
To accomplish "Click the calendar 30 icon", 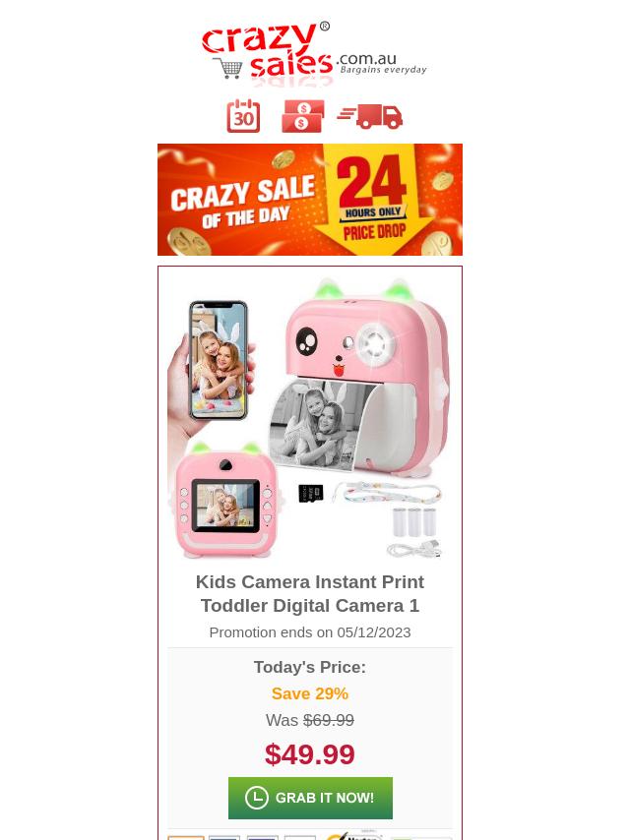I will pos(243,116).
